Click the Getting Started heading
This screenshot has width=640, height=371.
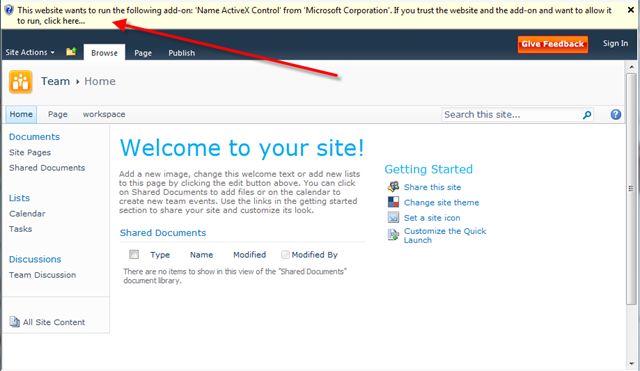tap(429, 169)
